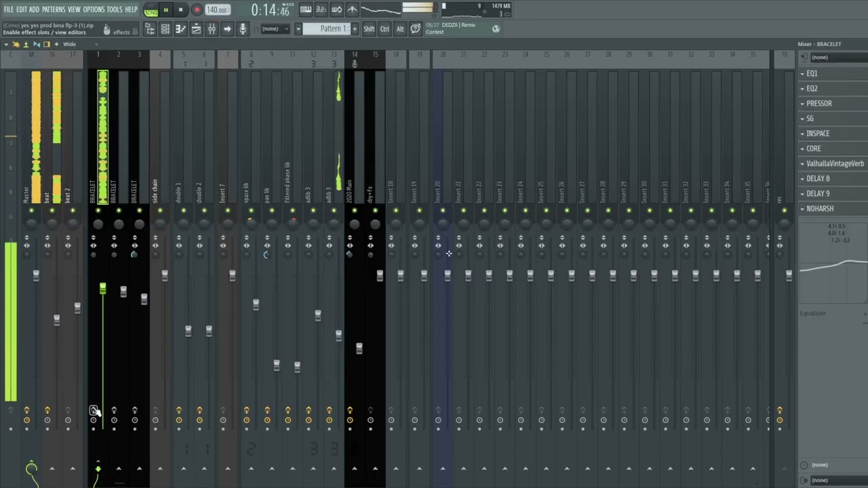This screenshot has height=488, width=868.
Task: Click the Master track volume fader
Action: [x=36, y=275]
